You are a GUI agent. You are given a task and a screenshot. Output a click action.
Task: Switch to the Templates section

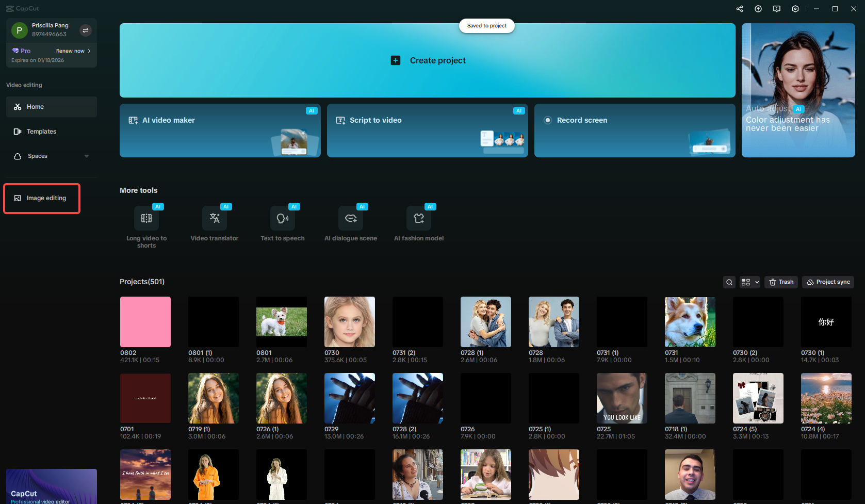pos(41,131)
